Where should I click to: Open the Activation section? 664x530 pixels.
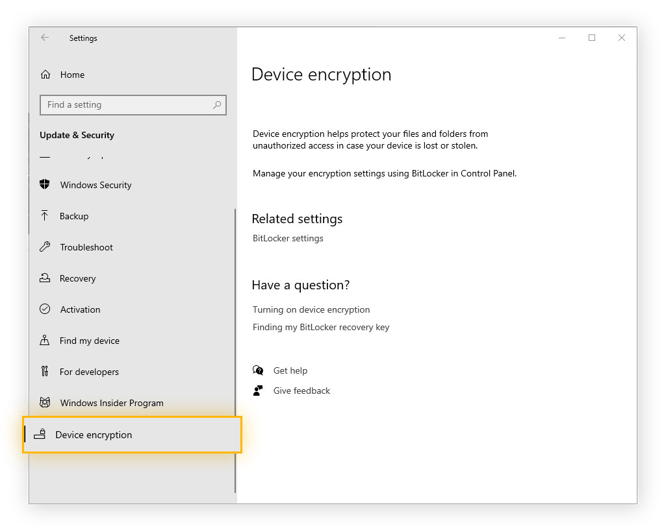click(80, 309)
